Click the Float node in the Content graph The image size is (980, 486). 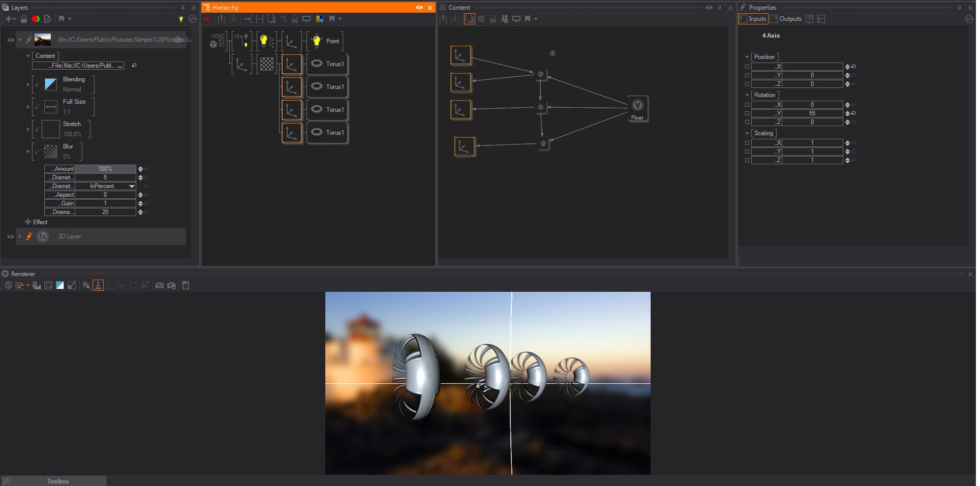point(637,108)
